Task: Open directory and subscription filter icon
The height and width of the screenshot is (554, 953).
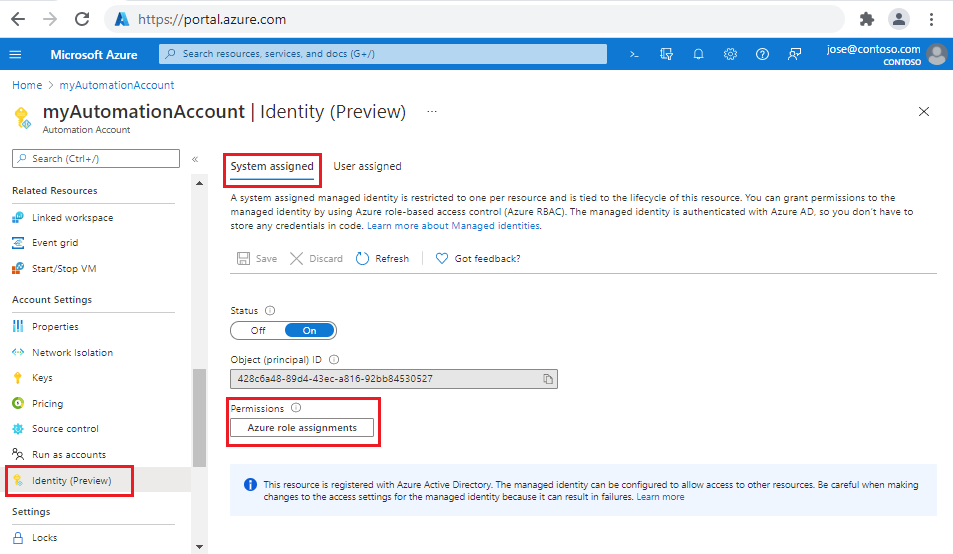Action: 666,54
